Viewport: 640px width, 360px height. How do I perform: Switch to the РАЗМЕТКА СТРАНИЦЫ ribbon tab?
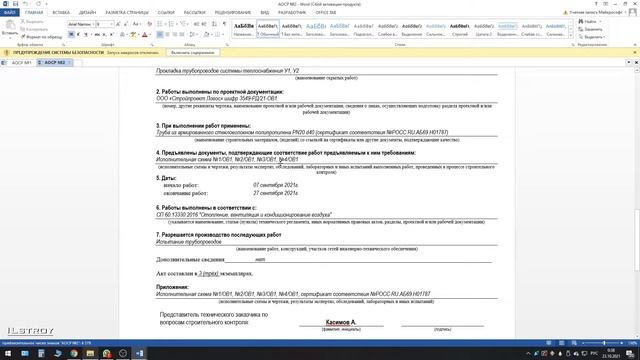tap(127, 13)
